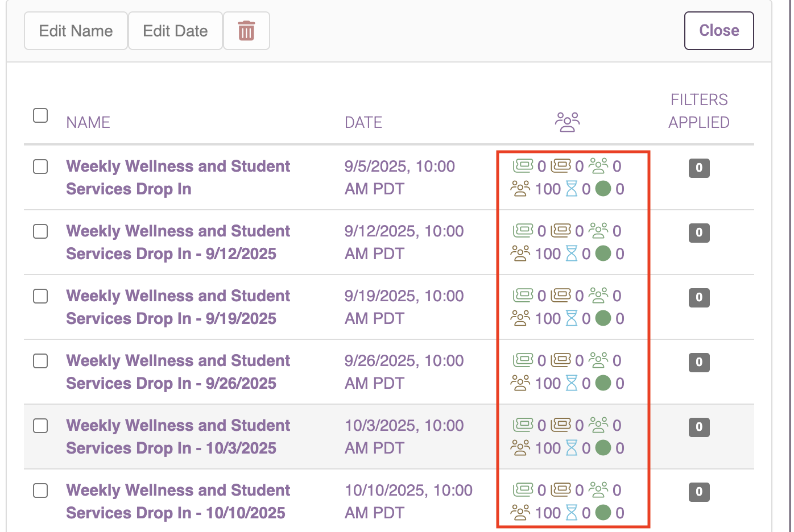This screenshot has height=532, width=794.
Task: Click brown ticket icon in 9/12/2025 row
Action: pyautogui.click(x=561, y=231)
